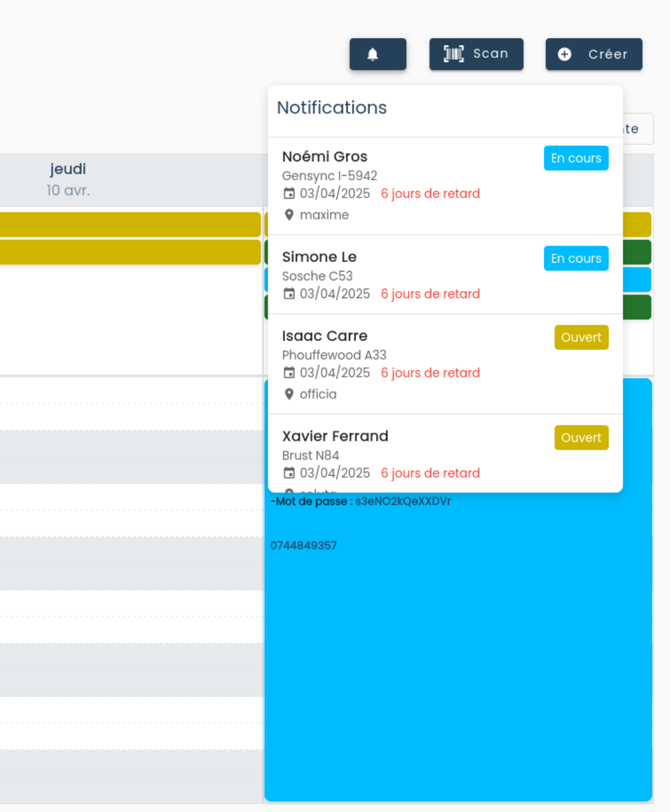Image resolution: width=670 pixels, height=812 pixels.
Task: Open Xavier Ferrand notification
Action: [445, 454]
